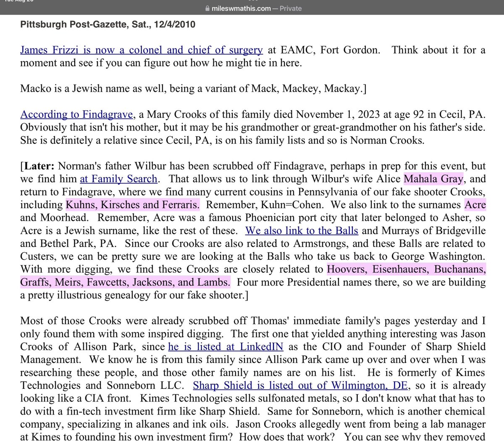Follow the 'According to Findagrave' link

point(77,114)
